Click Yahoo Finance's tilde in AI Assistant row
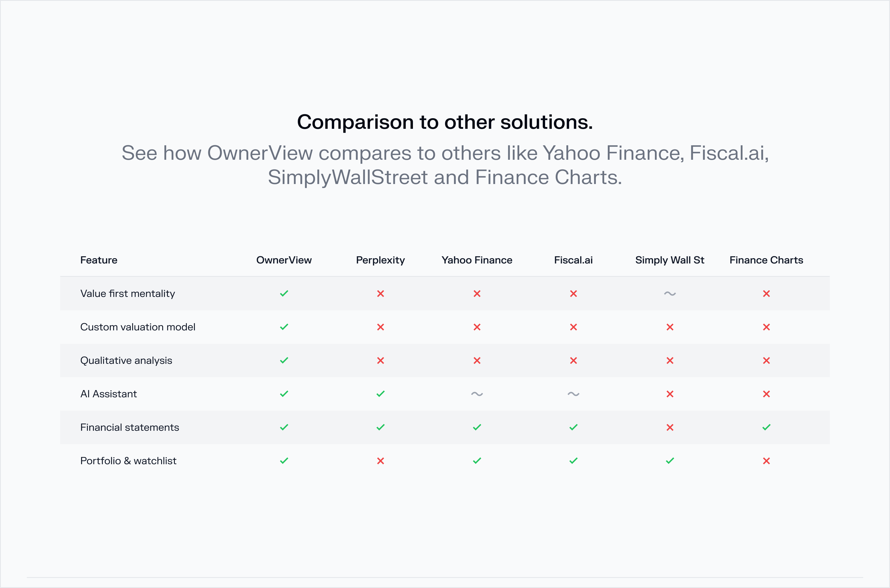 [x=477, y=394]
